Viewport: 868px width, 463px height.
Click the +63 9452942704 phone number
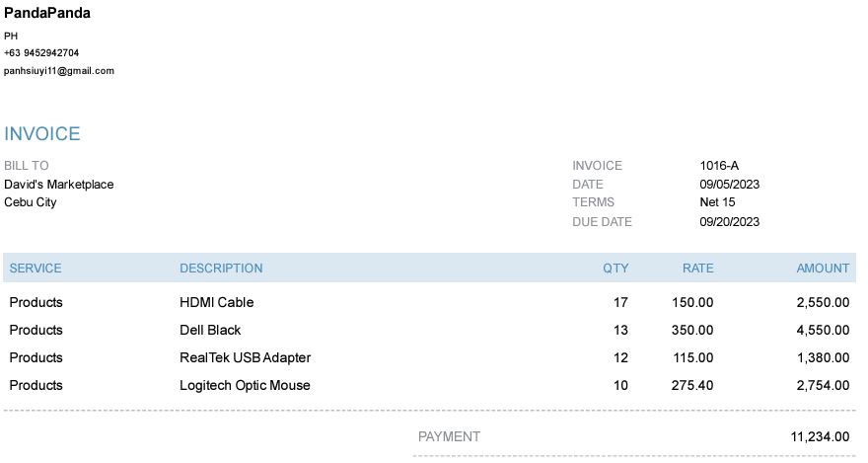[41, 53]
